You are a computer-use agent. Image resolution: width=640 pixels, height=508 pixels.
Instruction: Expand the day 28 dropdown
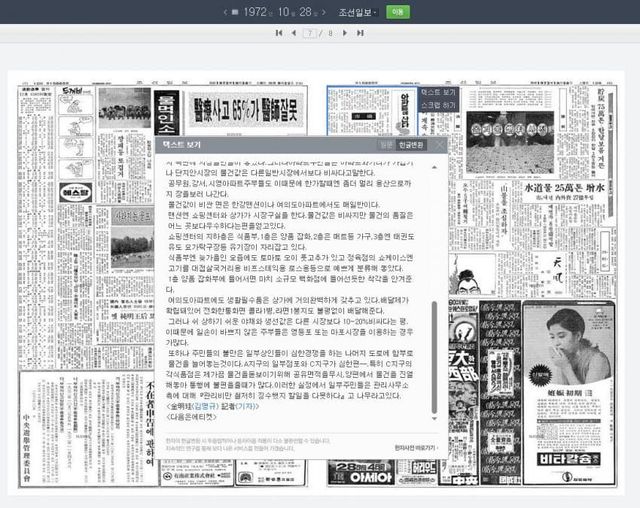(307, 11)
